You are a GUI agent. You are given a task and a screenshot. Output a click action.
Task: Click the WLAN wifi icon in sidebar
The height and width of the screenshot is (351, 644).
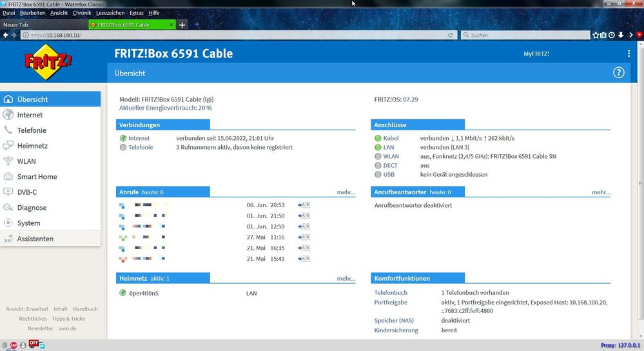point(8,161)
